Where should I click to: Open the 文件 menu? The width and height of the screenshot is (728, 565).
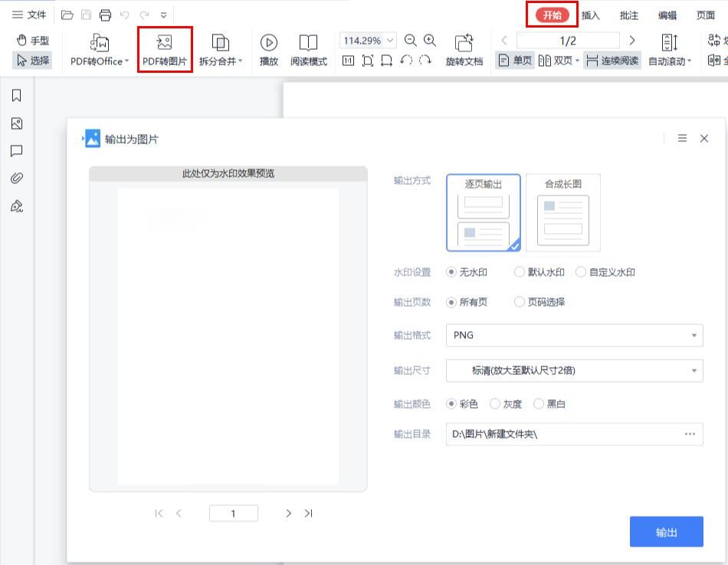29,15
